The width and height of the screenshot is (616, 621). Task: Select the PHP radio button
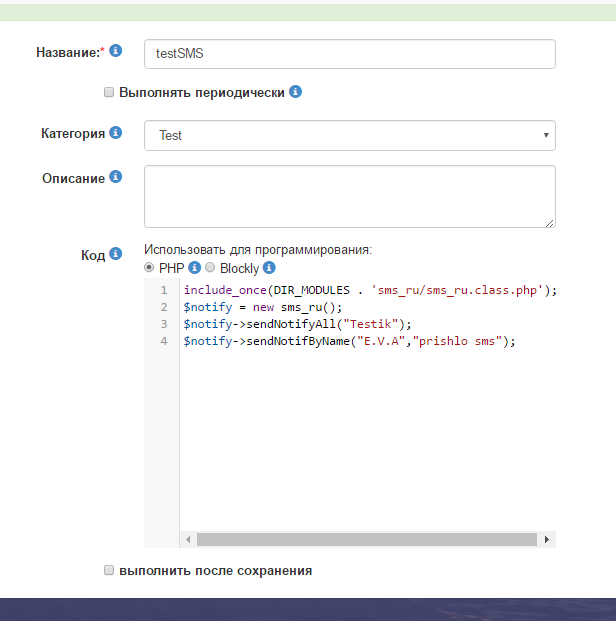coord(150,268)
